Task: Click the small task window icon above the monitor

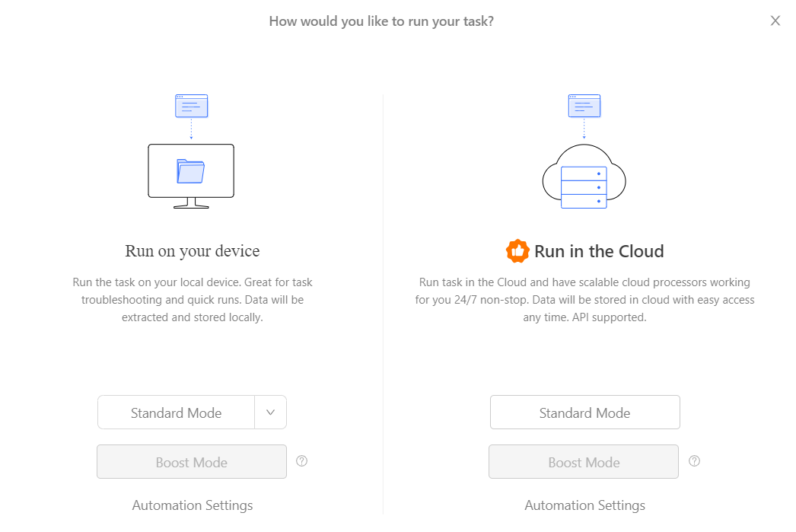Action: (x=191, y=107)
